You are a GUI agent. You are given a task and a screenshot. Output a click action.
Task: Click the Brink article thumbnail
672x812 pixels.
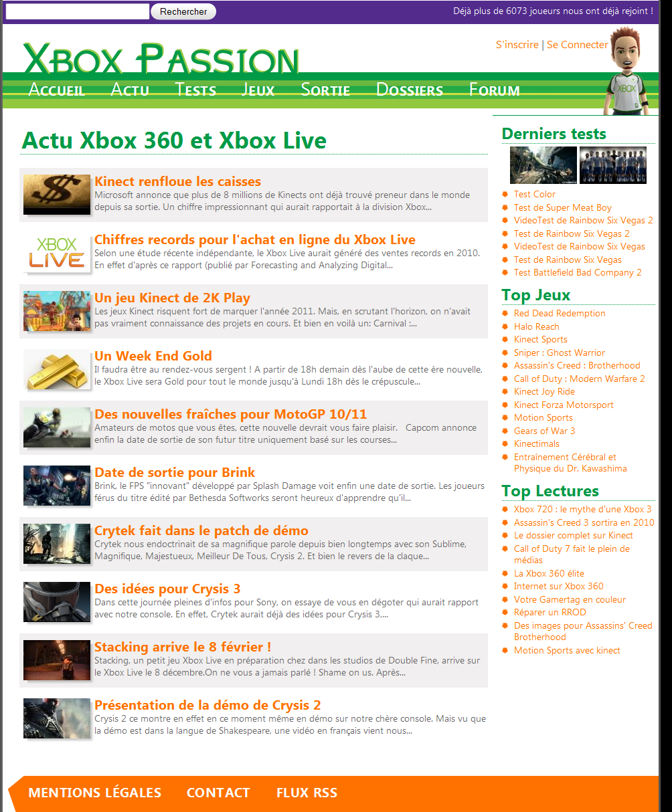(x=57, y=486)
